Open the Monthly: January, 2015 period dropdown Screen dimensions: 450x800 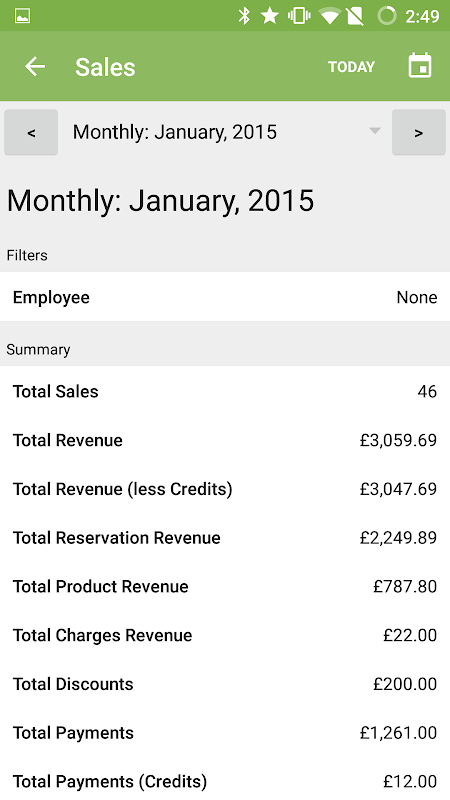click(225, 132)
